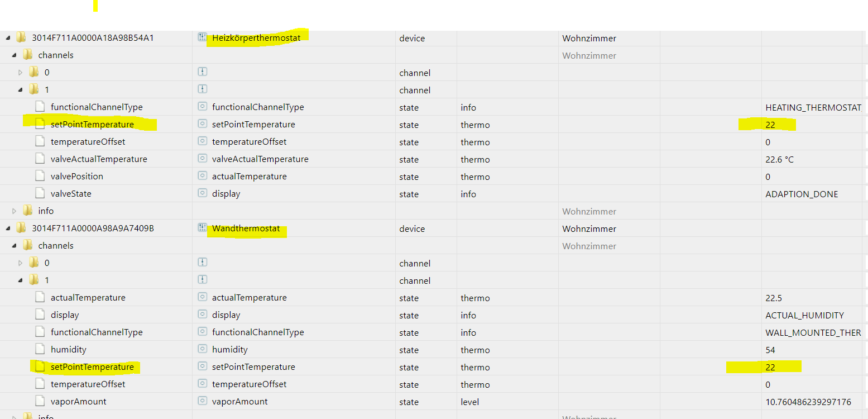Screen dimensions: 868x419
Task: Select setPointTemperature ID under Heizkörperthermostat
Action: [x=92, y=124]
